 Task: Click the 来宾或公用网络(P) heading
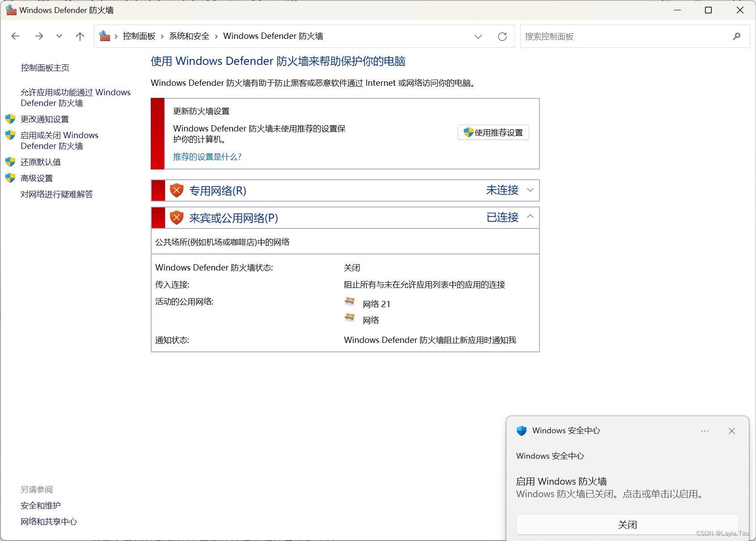point(234,218)
